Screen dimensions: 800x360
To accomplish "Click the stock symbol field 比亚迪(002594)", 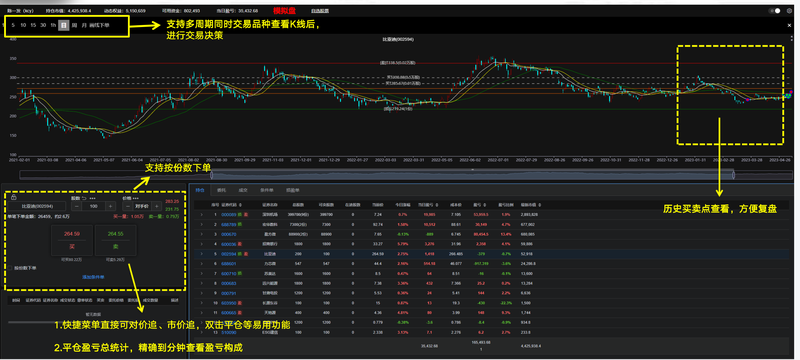I will click(36, 206).
